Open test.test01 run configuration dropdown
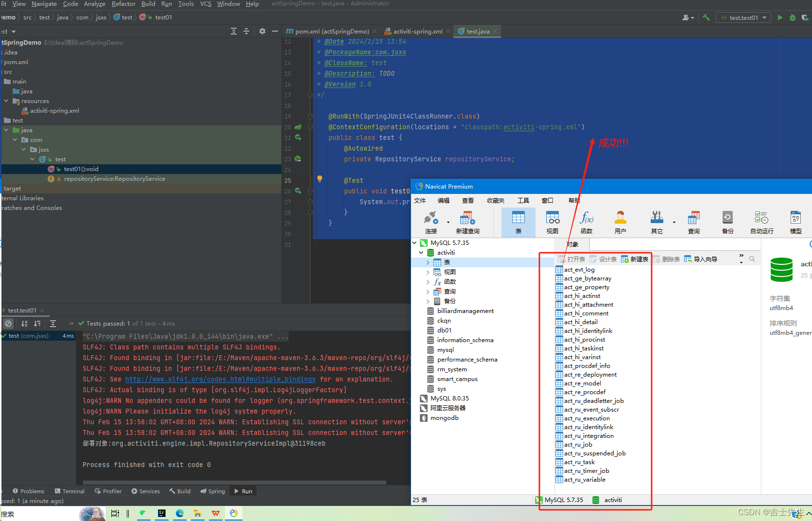 tap(743, 17)
